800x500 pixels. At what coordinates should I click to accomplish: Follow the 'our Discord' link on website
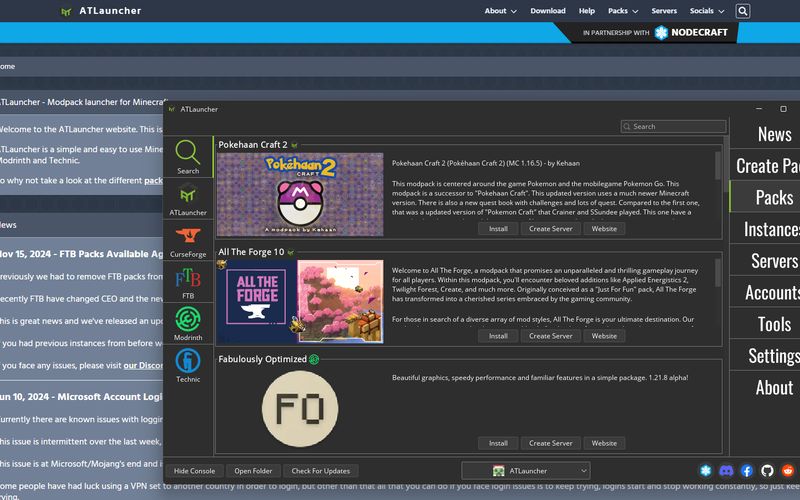(143, 365)
